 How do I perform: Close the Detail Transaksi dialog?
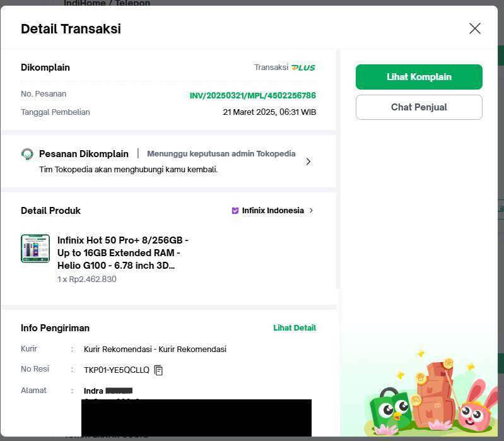pyautogui.click(x=475, y=28)
